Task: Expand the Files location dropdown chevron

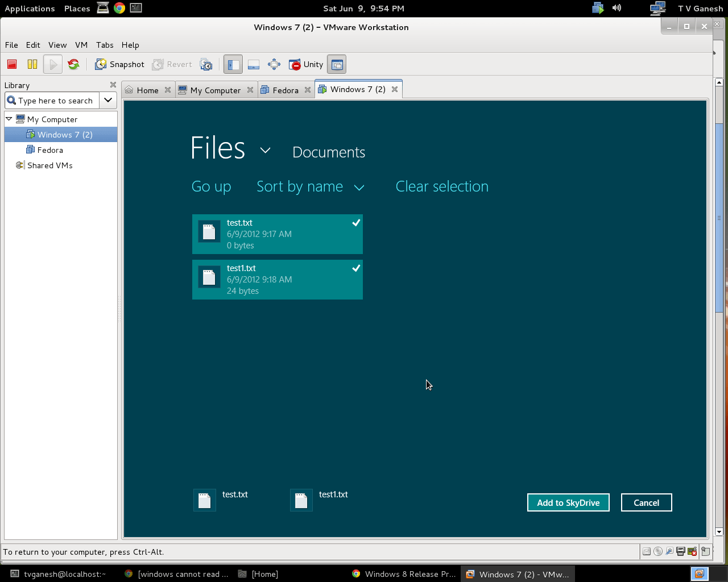Action: [265, 151]
